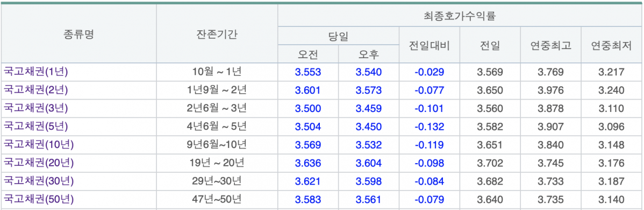This screenshot has height=210, width=644.
Task: Click previous day value 3.640
Action: coord(490,200)
